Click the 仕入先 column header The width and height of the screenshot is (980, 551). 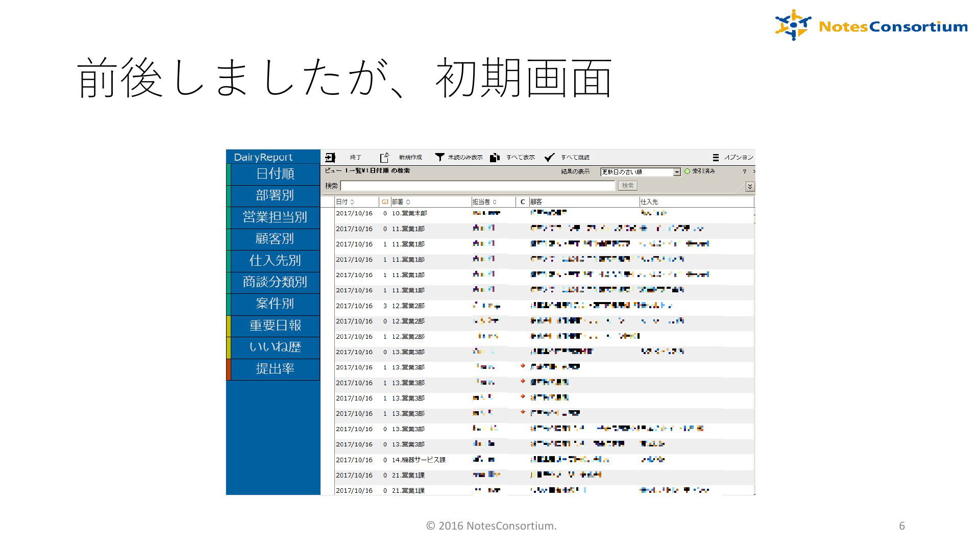(696, 202)
